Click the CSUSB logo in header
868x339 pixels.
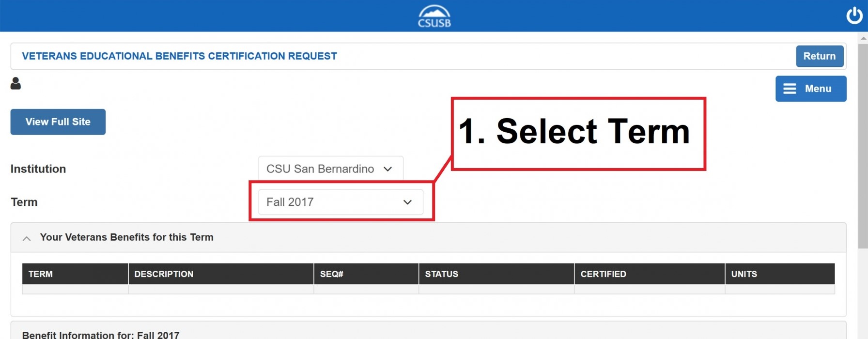(434, 16)
